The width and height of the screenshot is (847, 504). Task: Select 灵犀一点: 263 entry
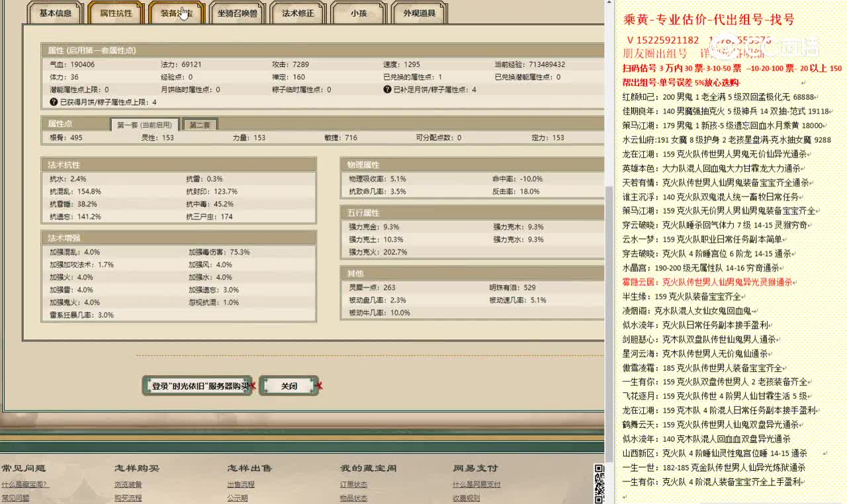[x=372, y=288]
